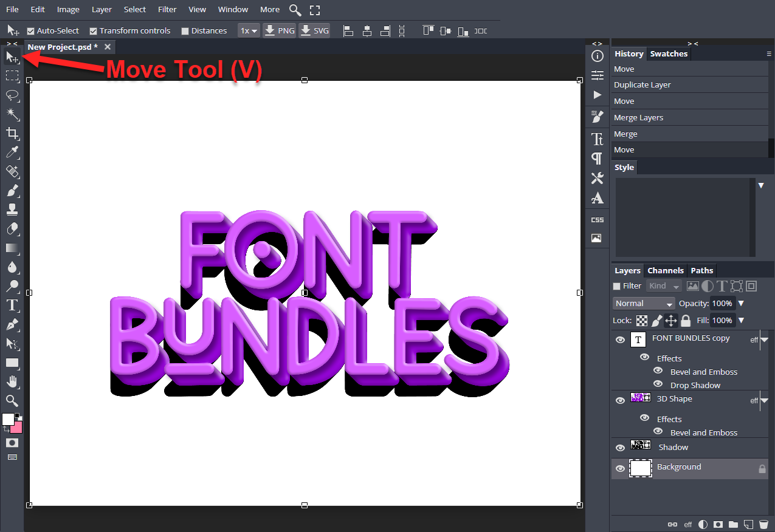Select the Path Select tool
Viewport: 775px width, 532px height.
click(x=12, y=344)
